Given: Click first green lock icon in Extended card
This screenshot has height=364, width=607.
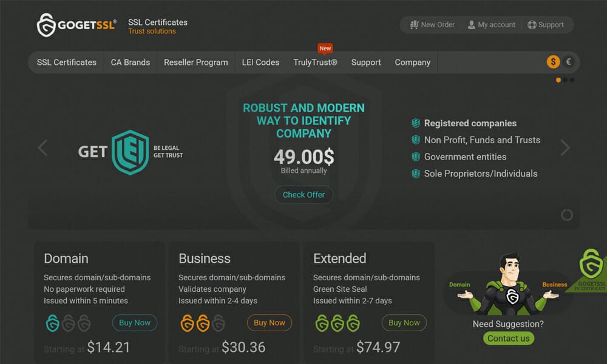Looking at the screenshot, I should click(x=322, y=323).
